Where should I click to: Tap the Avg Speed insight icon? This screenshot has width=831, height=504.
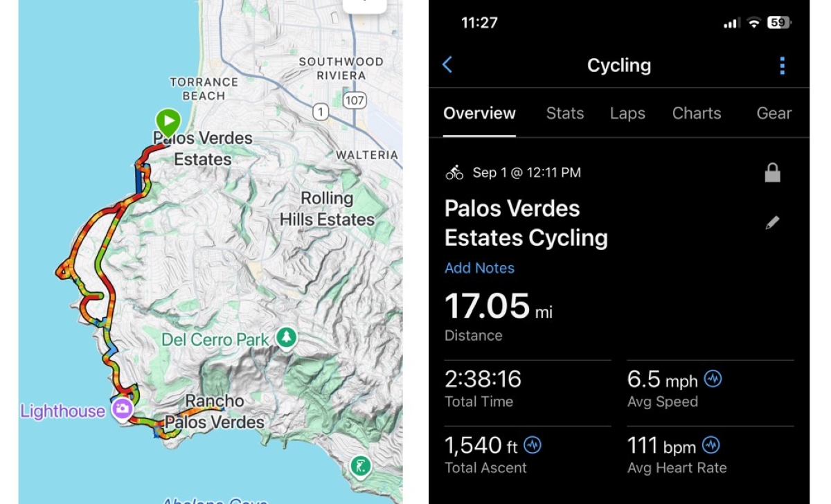pyautogui.click(x=713, y=379)
